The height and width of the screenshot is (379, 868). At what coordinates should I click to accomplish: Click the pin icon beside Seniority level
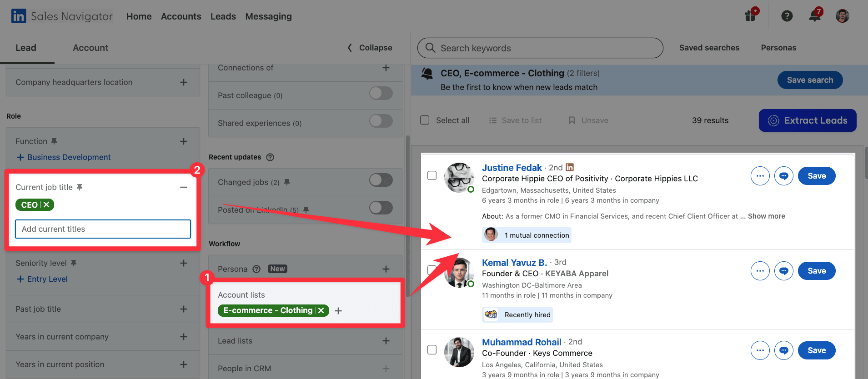point(74,263)
